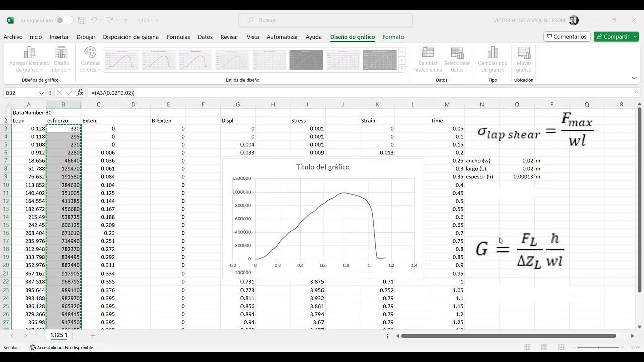Screen dimensions: 644x362
Task: Toggle the Autoguardado switch
Action: pos(64,20)
